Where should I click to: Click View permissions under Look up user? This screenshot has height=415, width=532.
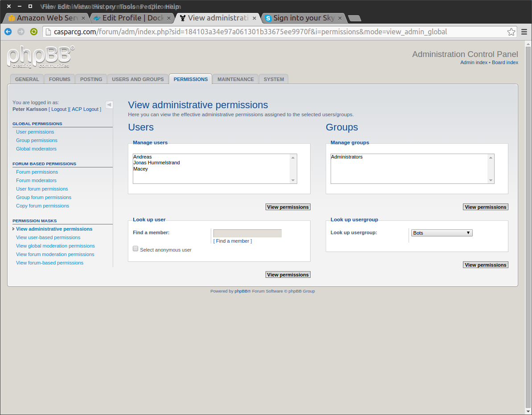[x=288, y=275]
